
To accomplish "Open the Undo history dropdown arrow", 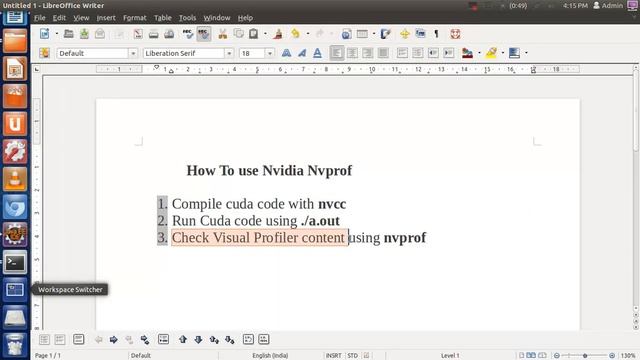I will pyautogui.click(x=307, y=34).
